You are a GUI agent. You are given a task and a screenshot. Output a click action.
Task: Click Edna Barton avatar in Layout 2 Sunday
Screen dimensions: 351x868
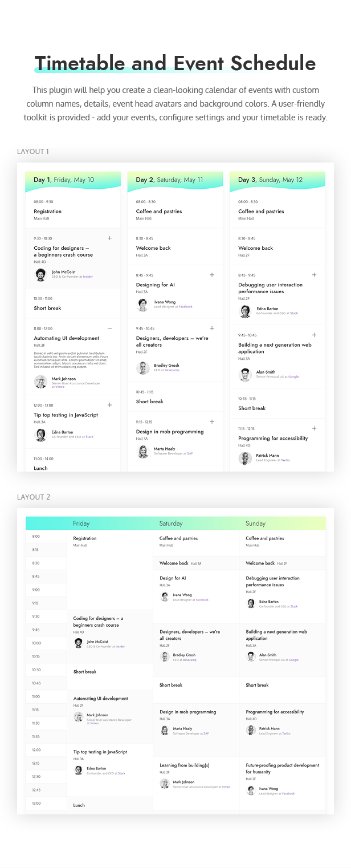point(251,603)
